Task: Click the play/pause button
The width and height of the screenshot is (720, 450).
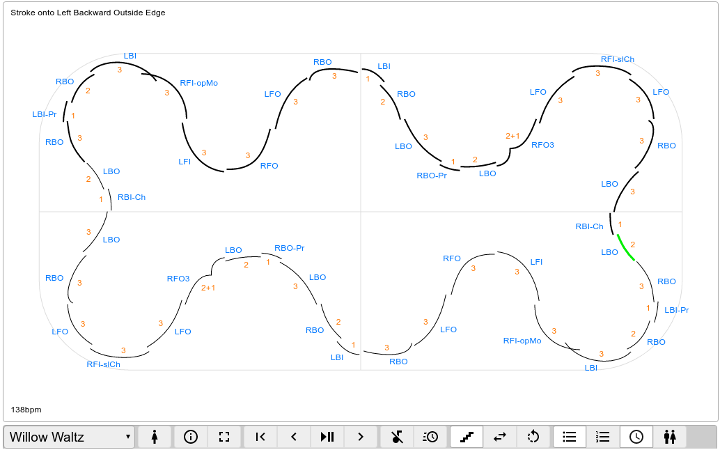Action: pyautogui.click(x=327, y=437)
